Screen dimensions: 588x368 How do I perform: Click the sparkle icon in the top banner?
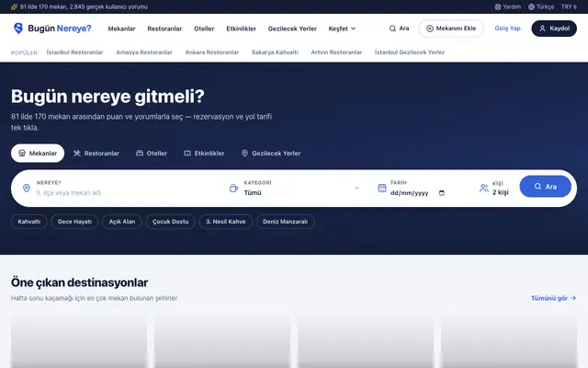[x=15, y=6]
